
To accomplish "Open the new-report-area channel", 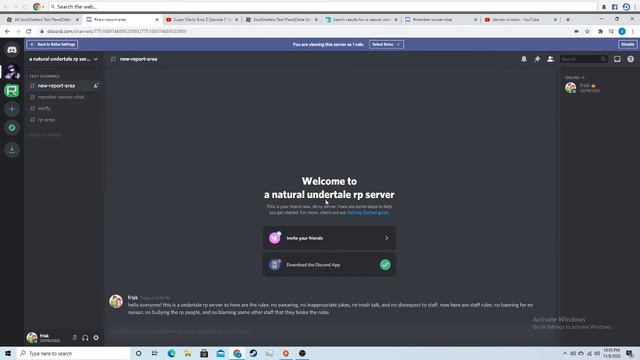I will click(x=63, y=86).
